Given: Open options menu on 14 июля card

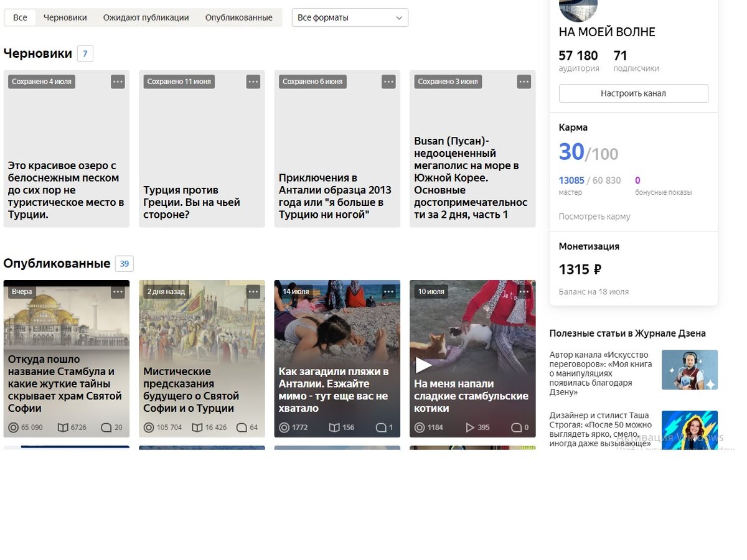Looking at the screenshot, I should (388, 291).
